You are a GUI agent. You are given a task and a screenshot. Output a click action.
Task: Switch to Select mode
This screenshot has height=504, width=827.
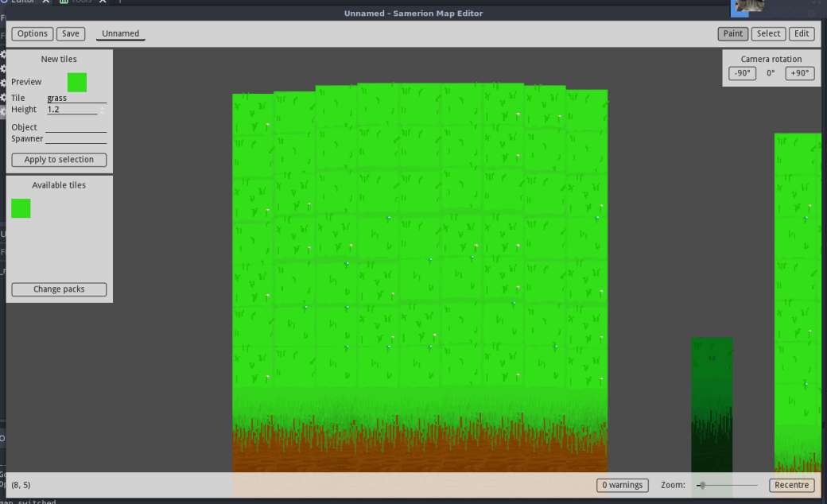[x=768, y=33]
